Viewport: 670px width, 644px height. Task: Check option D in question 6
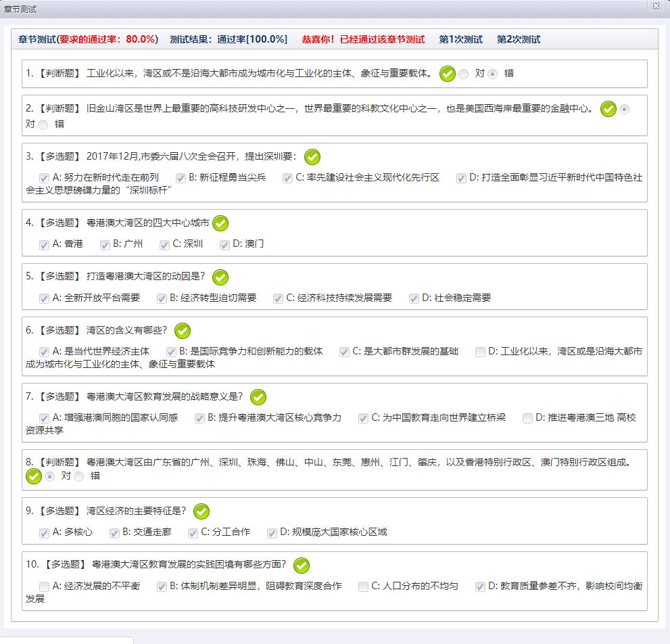480,352
